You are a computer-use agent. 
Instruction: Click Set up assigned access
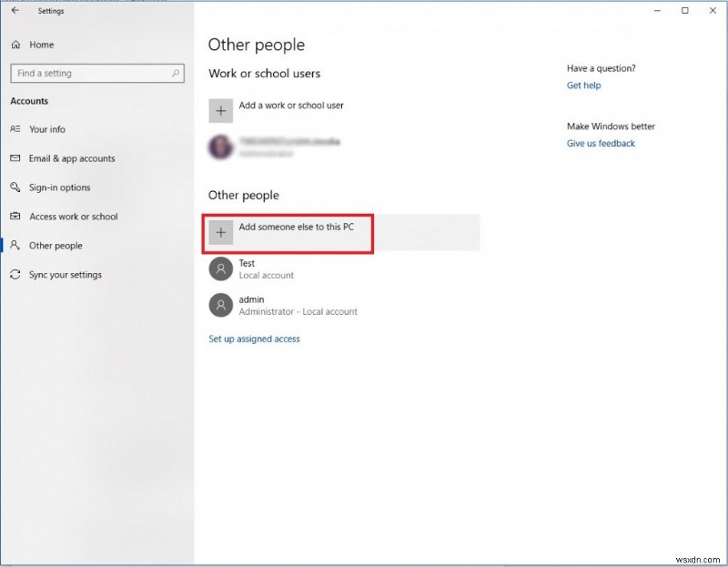254,339
